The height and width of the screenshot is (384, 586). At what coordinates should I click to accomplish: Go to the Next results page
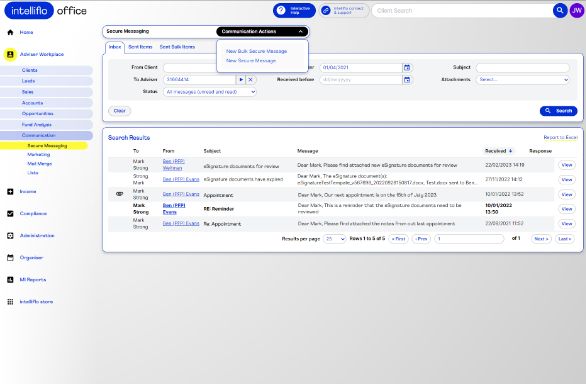tap(541, 239)
